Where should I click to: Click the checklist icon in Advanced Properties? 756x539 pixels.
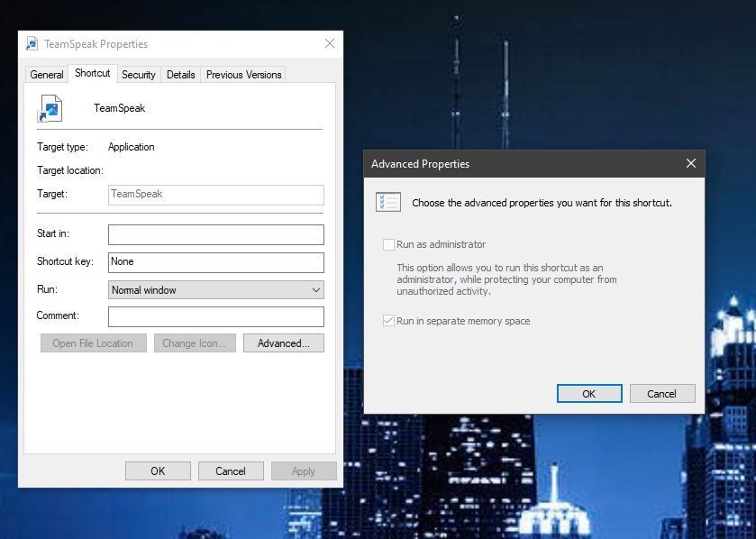pos(388,202)
